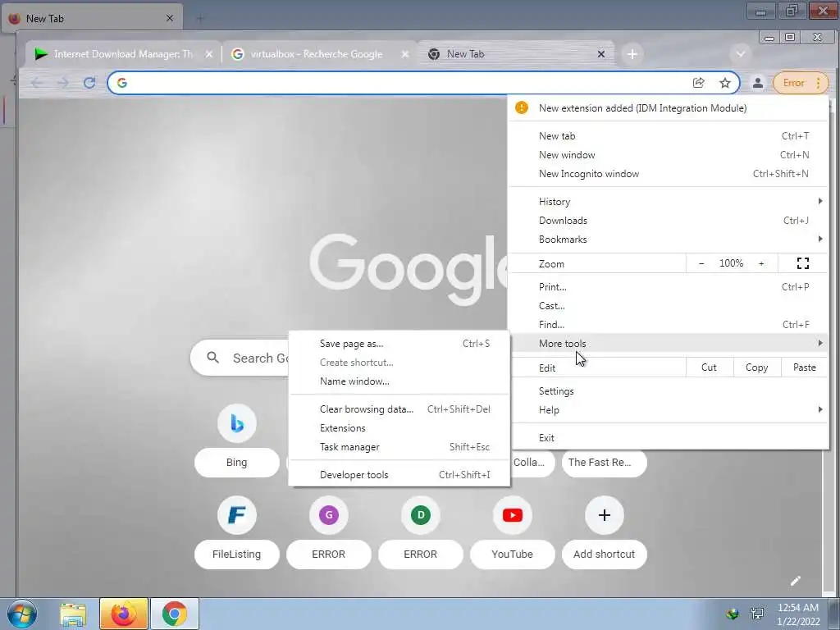Click the Chrome taskbar icon
The height and width of the screenshot is (630, 840).
(174, 614)
